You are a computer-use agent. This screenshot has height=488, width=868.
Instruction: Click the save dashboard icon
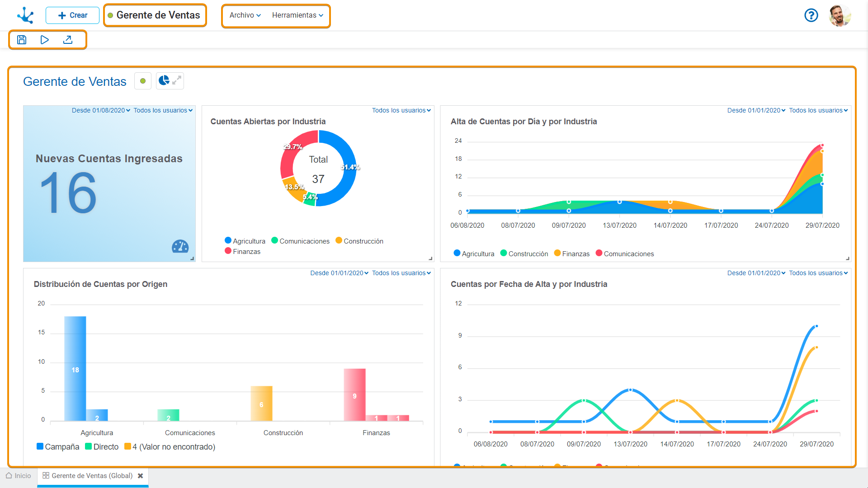pyautogui.click(x=22, y=40)
